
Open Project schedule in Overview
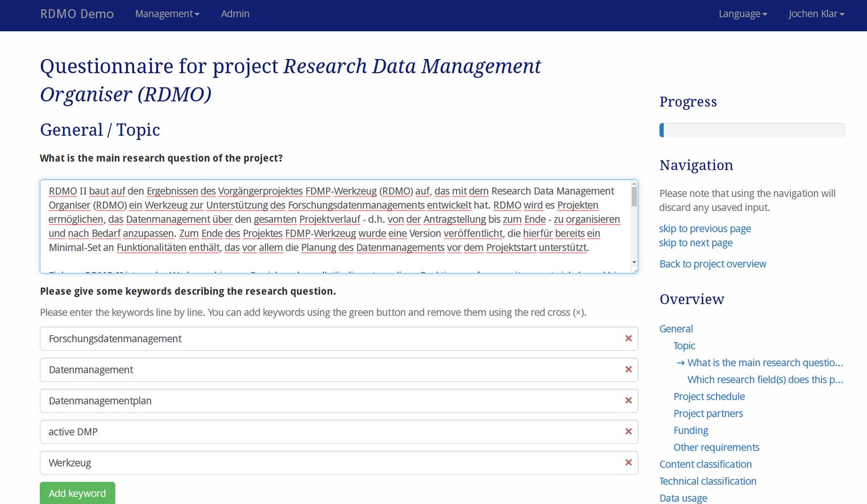pos(709,397)
